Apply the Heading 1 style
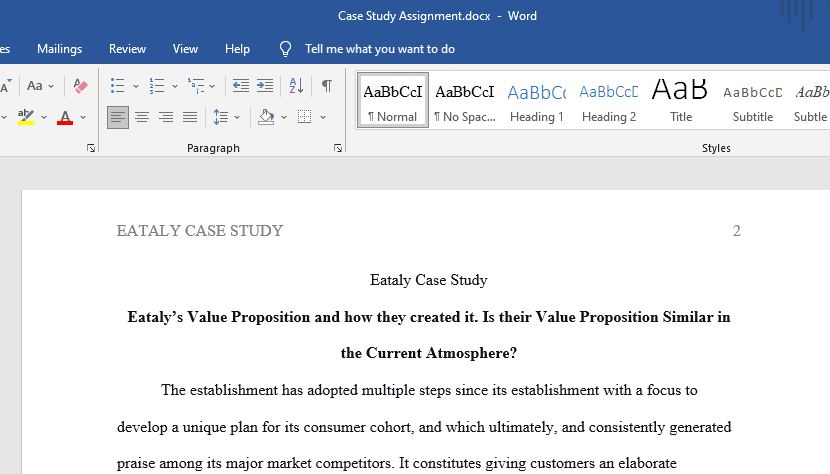The width and height of the screenshot is (830, 474). 537,100
